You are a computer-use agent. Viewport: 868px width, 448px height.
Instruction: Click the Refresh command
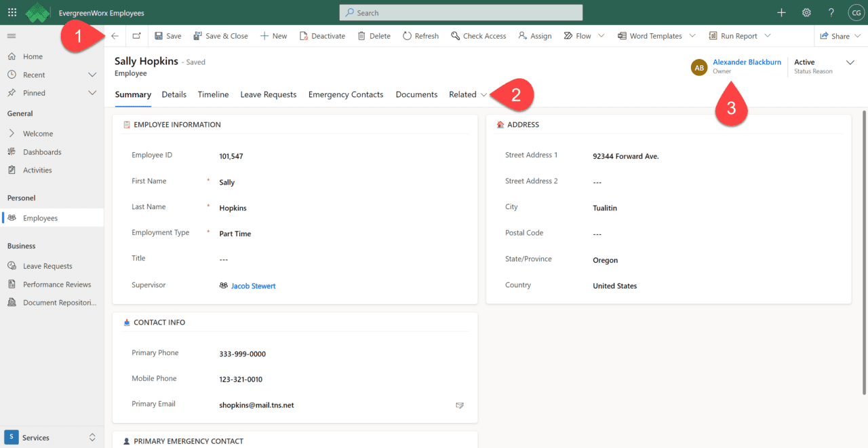420,36
